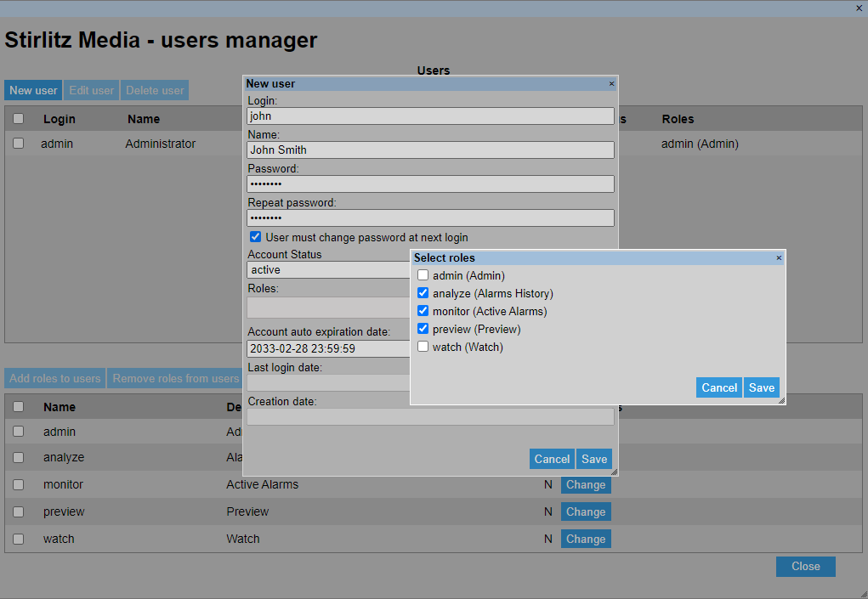Click the Creation date field
The height and width of the screenshot is (599, 868).
coord(431,417)
